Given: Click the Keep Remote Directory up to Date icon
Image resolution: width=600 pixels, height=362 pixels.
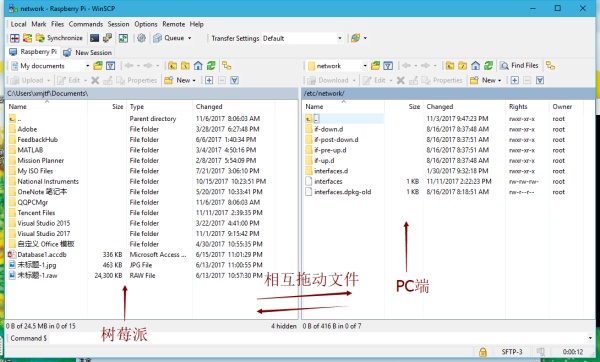Looking at the screenshot, I should coord(123,38).
